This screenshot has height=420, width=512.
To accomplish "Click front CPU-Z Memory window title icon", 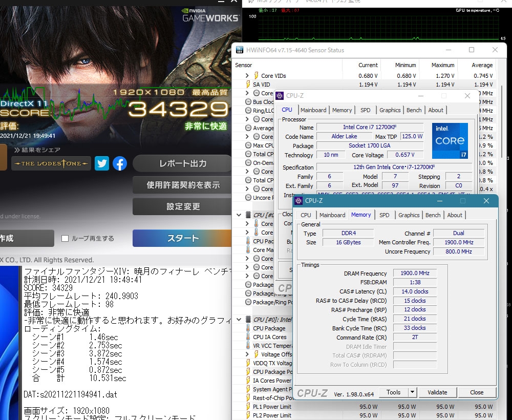I will pyautogui.click(x=298, y=201).
